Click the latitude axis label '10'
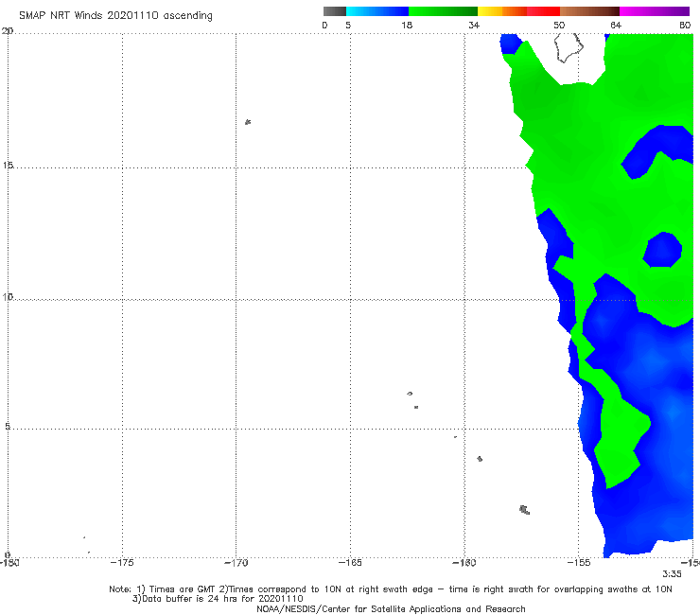The width and height of the screenshot is (700, 615). click(x=8, y=296)
